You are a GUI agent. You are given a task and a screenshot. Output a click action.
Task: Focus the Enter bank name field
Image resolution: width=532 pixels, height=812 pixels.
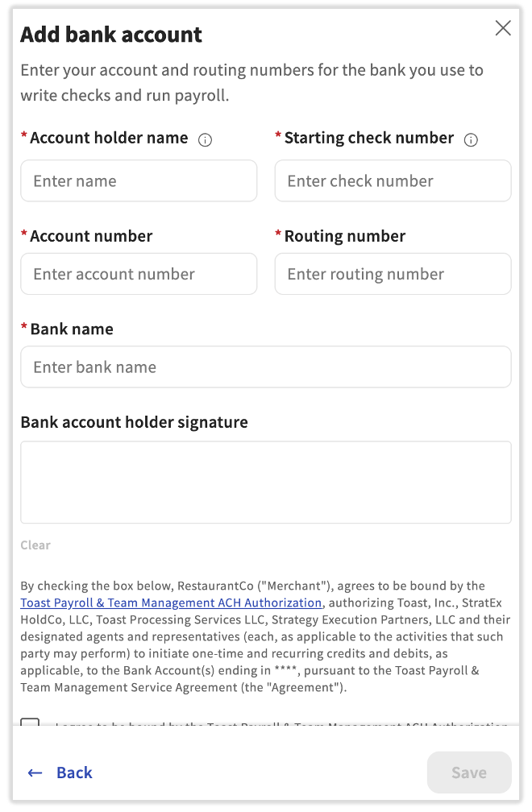(266, 367)
